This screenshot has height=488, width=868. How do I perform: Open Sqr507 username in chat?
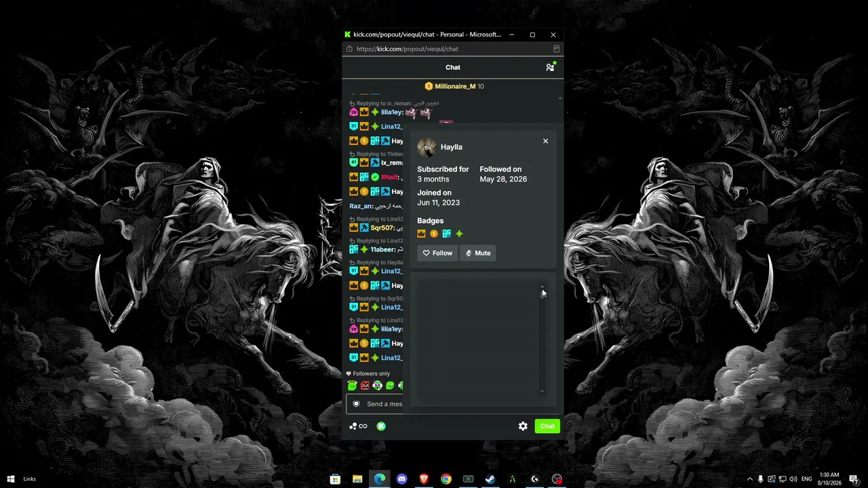point(382,228)
